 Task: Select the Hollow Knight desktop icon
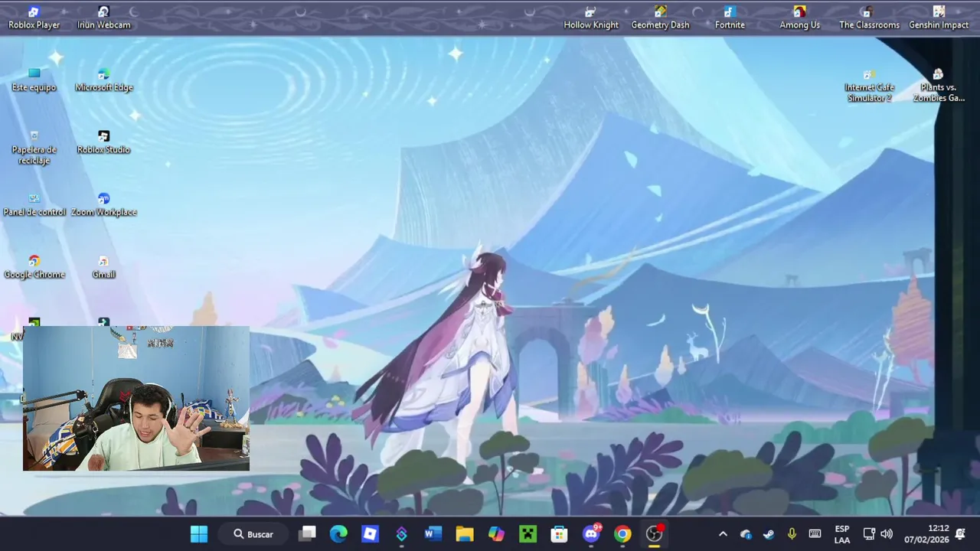(590, 18)
